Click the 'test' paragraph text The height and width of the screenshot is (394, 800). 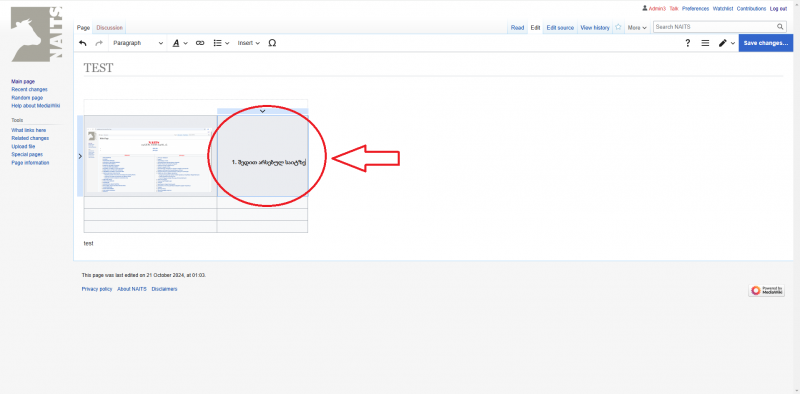[88, 244]
